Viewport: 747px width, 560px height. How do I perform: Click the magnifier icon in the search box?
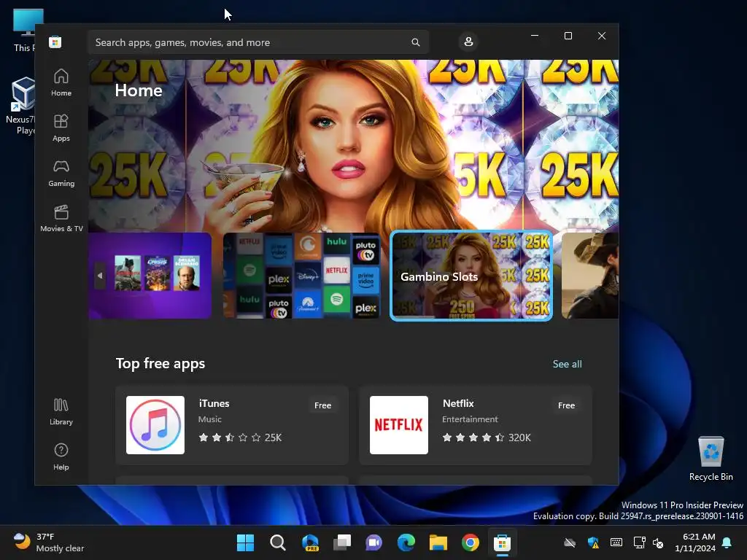(x=415, y=42)
